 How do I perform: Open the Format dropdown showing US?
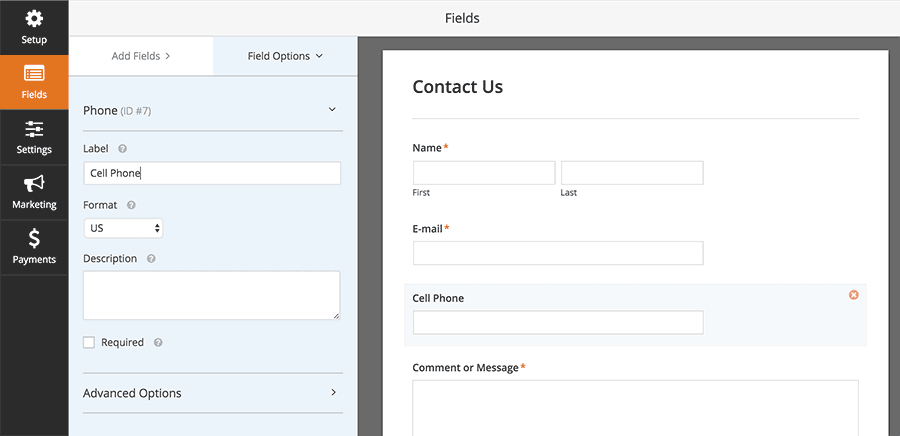[123, 228]
